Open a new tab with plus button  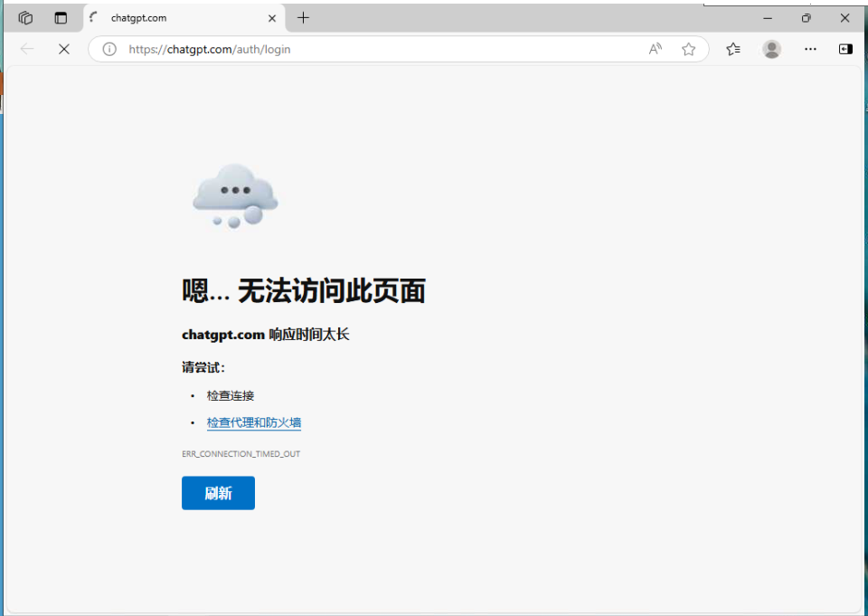tap(303, 18)
